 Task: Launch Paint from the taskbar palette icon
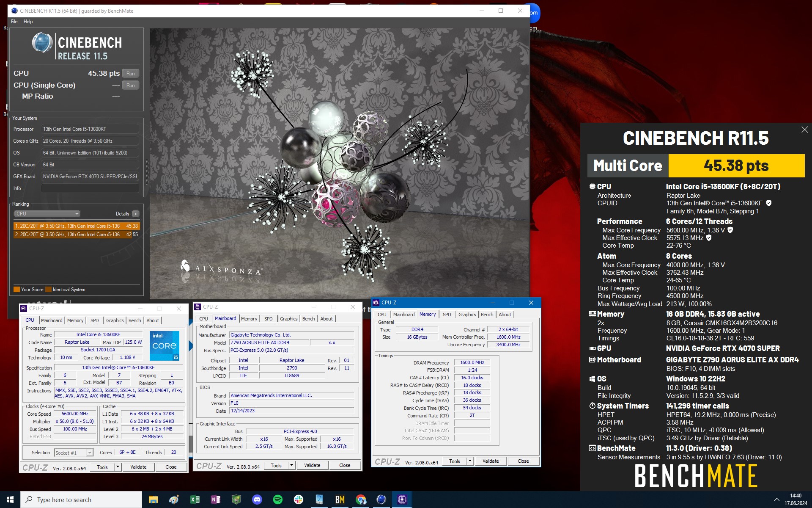[x=174, y=500]
